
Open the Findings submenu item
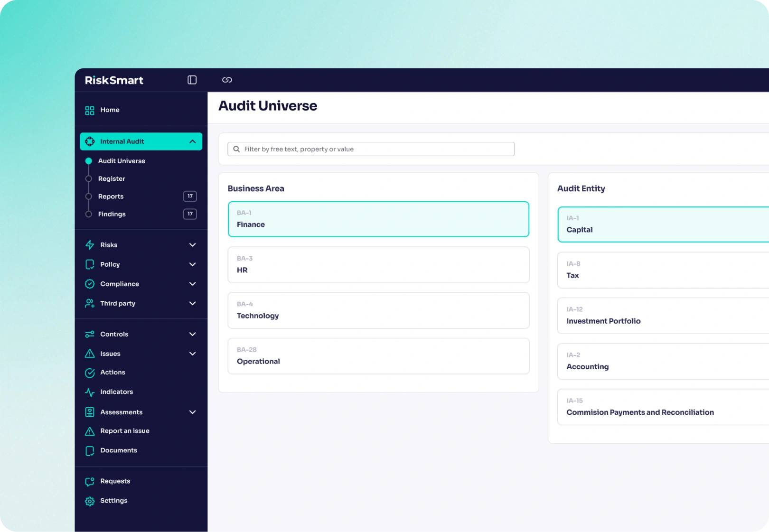coord(112,214)
